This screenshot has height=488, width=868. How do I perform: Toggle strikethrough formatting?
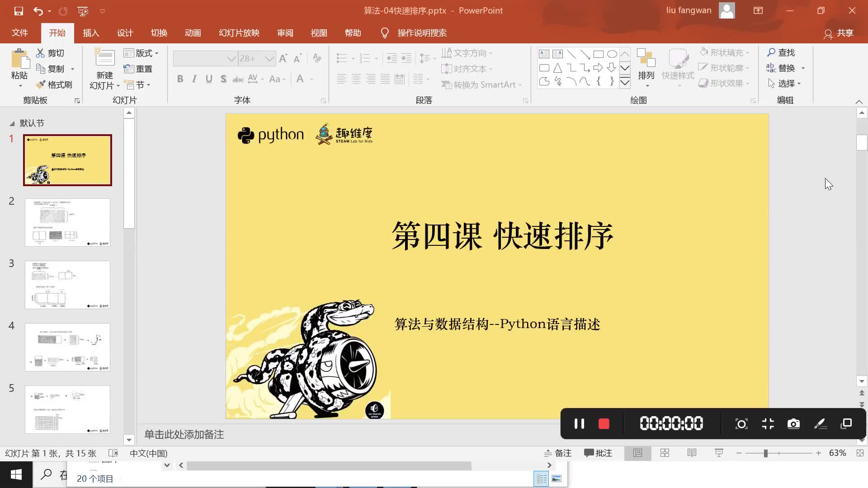click(238, 79)
